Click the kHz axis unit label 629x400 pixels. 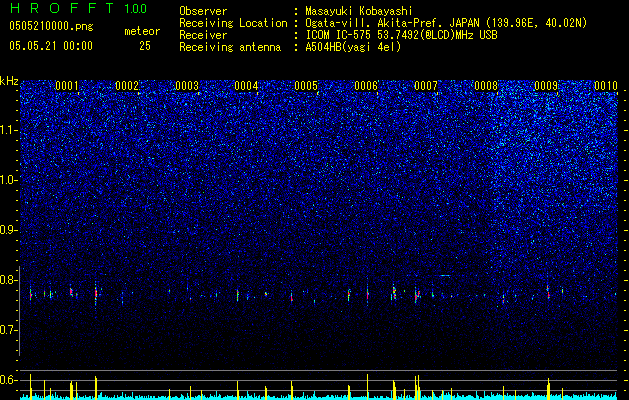9,81
